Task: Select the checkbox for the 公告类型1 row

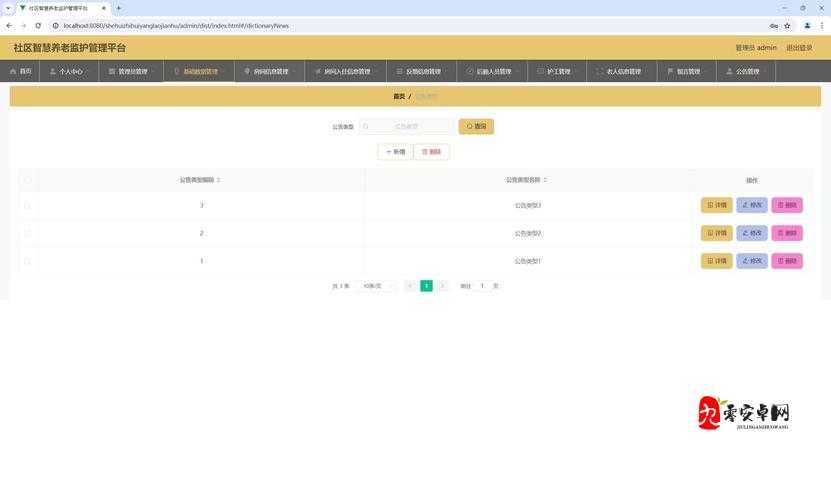Action: (27, 261)
